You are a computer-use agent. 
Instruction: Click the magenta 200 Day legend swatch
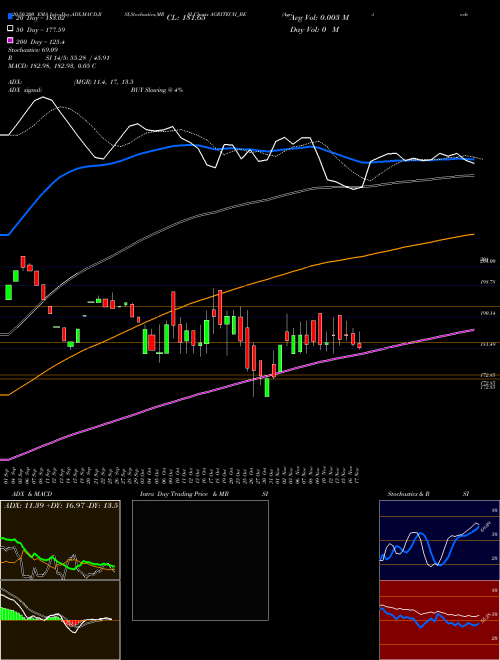click(x=10, y=41)
